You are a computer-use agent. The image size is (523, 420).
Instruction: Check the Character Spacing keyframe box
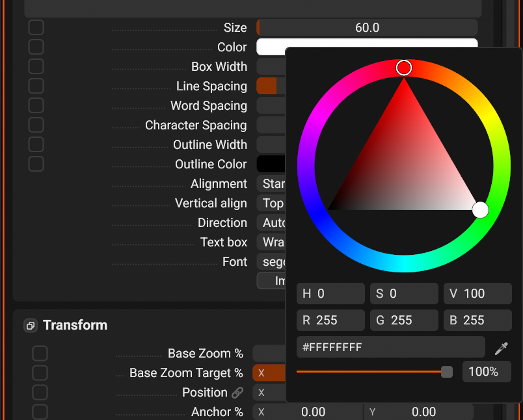pyautogui.click(x=36, y=125)
